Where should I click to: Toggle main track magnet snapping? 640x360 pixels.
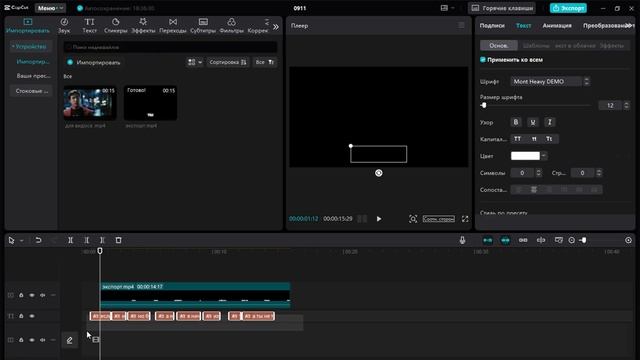tap(487, 240)
